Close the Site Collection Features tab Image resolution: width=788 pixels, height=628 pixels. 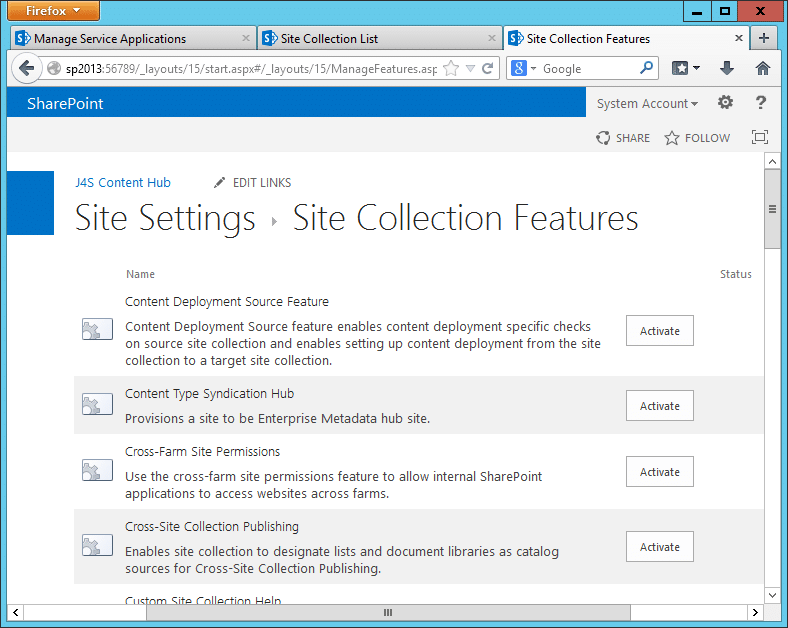coord(739,38)
